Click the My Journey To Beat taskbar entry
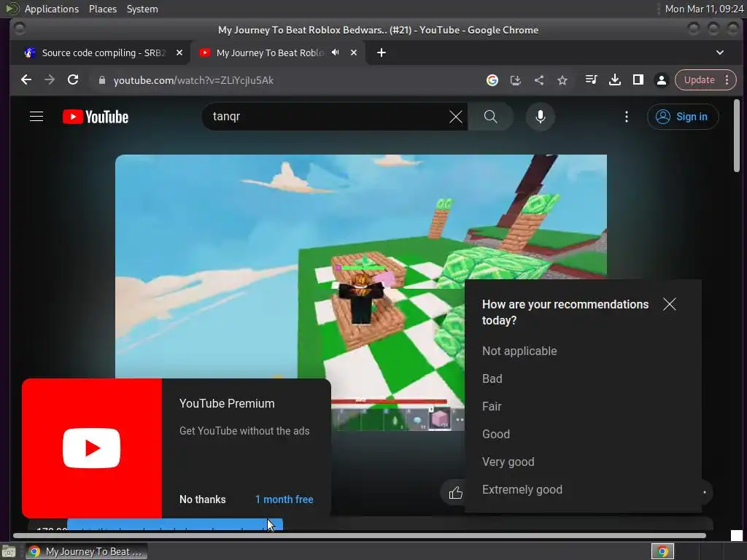The image size is (747, 560). click(x=86, y=551)
